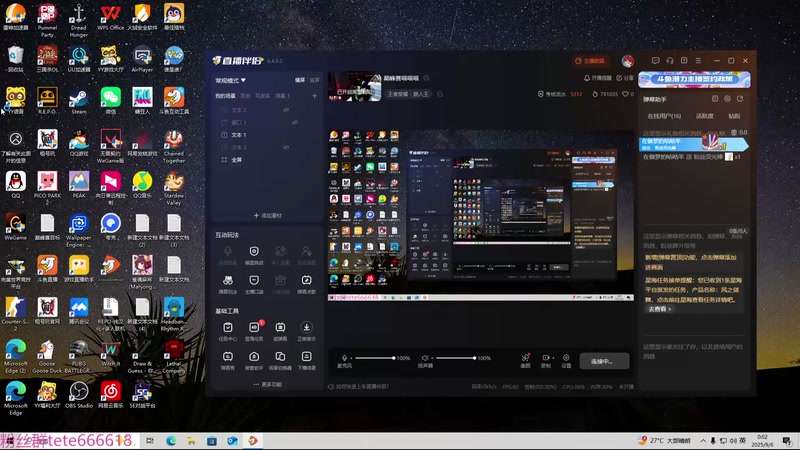Open the 弹幕秀 icon

(x=228, y=356)
